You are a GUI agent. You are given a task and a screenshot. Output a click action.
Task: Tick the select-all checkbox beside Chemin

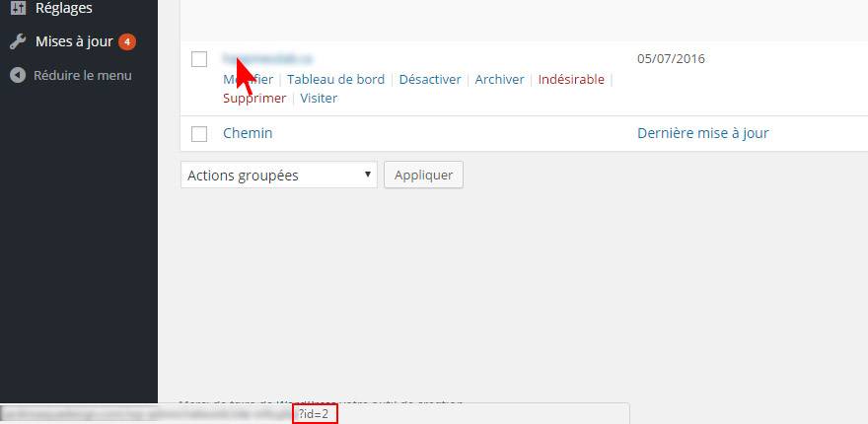click(199, 133)
